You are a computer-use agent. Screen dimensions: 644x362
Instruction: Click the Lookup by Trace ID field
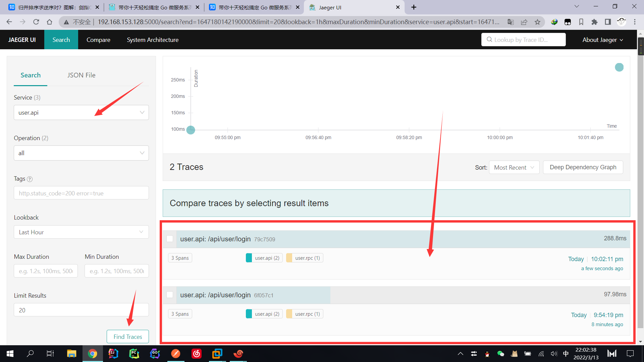coord(523,40)
